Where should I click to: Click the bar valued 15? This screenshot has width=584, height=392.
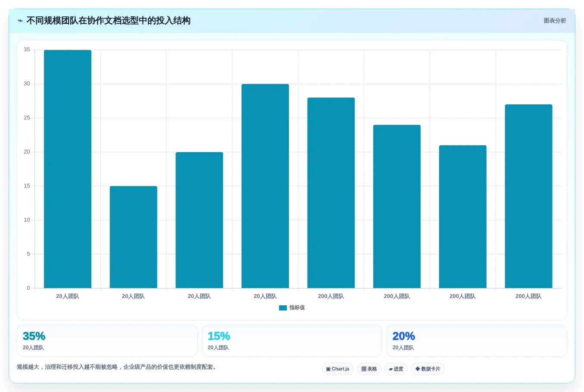pos(133,237)
